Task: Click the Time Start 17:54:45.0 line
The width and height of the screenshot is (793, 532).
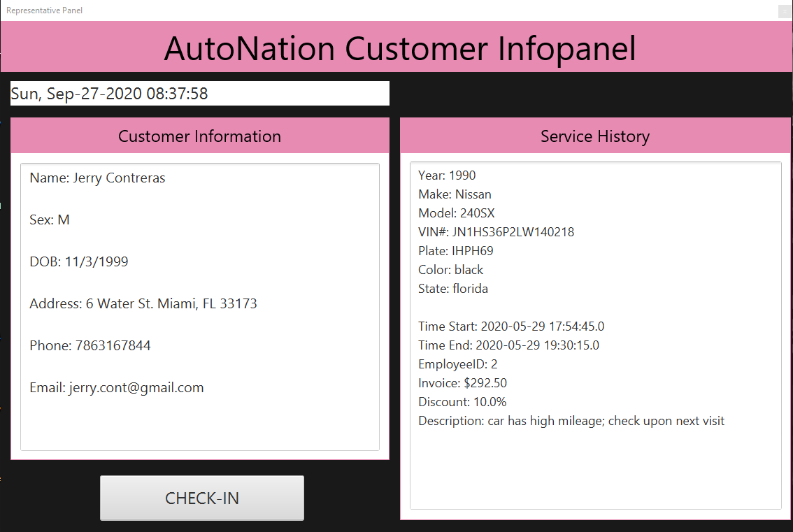Action: pos(511,326)
